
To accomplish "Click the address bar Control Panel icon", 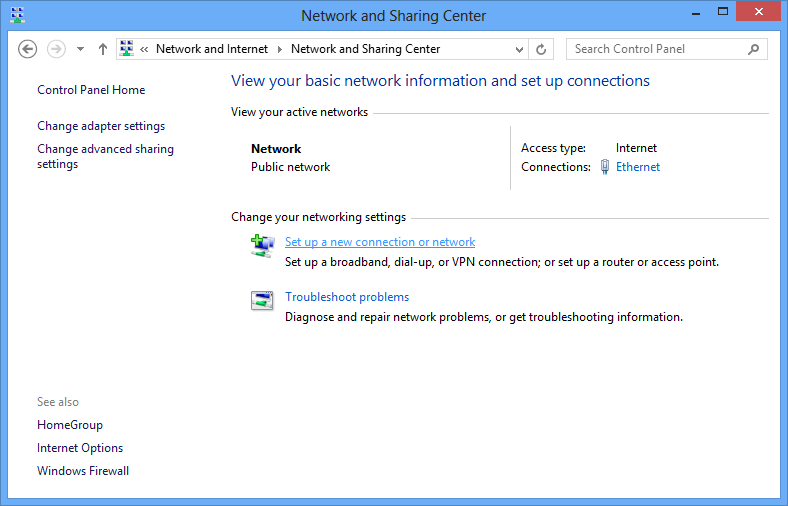I will [x=127, y=49].
